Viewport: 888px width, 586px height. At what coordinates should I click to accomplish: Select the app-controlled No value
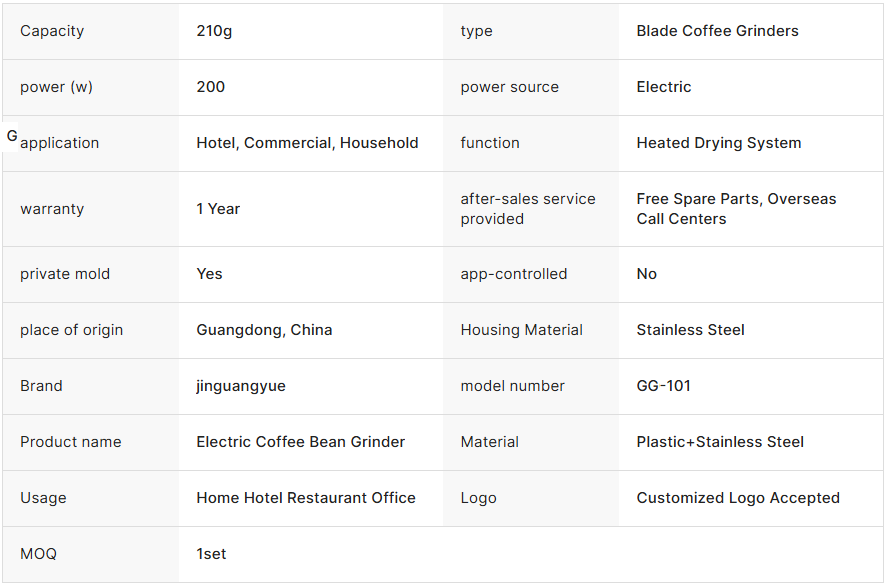(x=647, y=274)
